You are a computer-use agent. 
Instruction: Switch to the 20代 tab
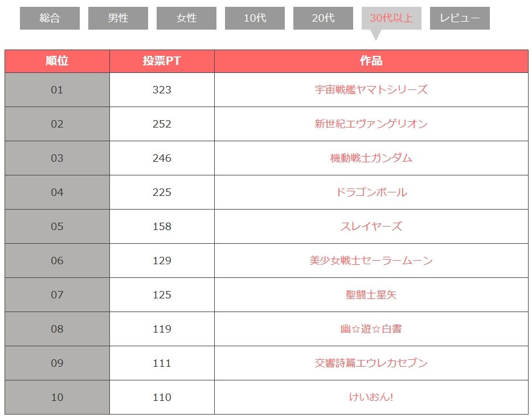[323, 18]
